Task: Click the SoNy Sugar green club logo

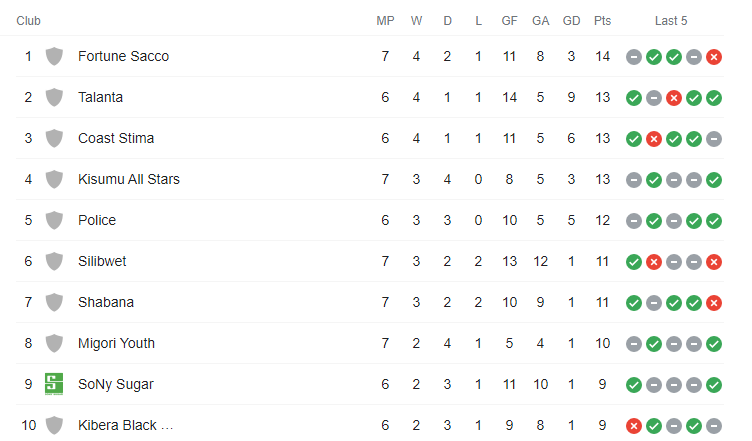Action: pos(54,384)
